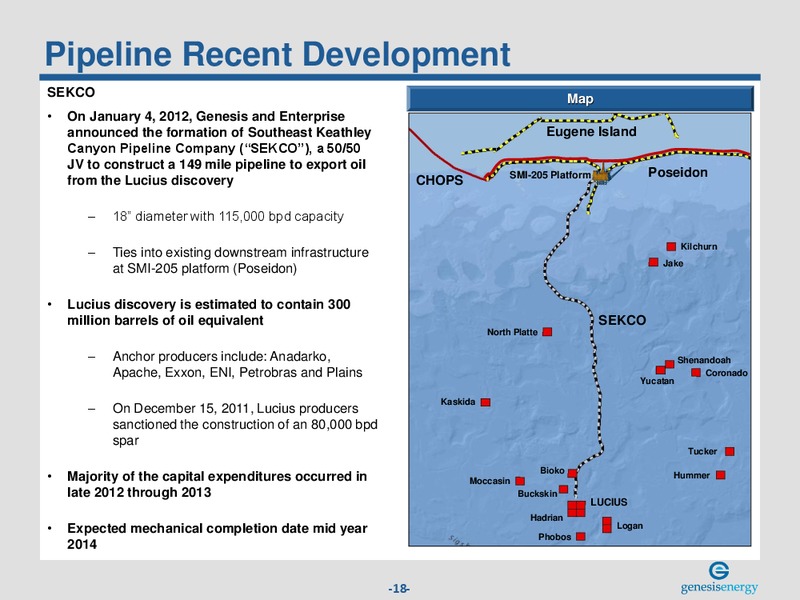The height and width of the screenshot is (600, 800).
Task: Click the Shenandoah label
Action: click(x=704, y=360)
